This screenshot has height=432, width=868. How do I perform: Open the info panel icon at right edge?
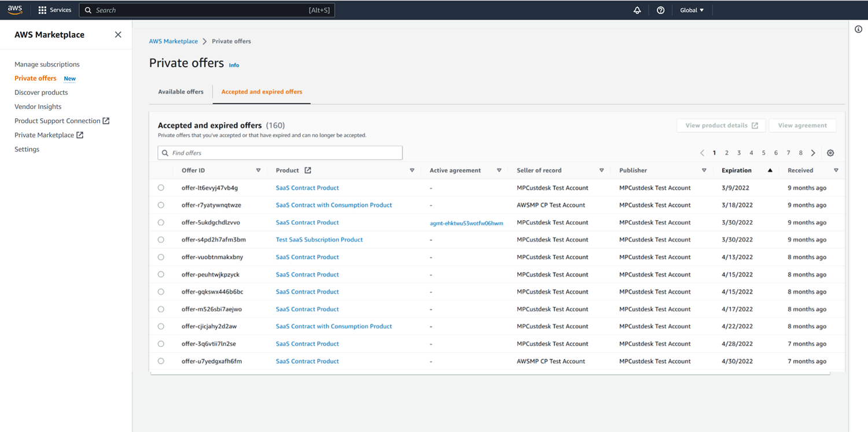click(x=858, y=30)
